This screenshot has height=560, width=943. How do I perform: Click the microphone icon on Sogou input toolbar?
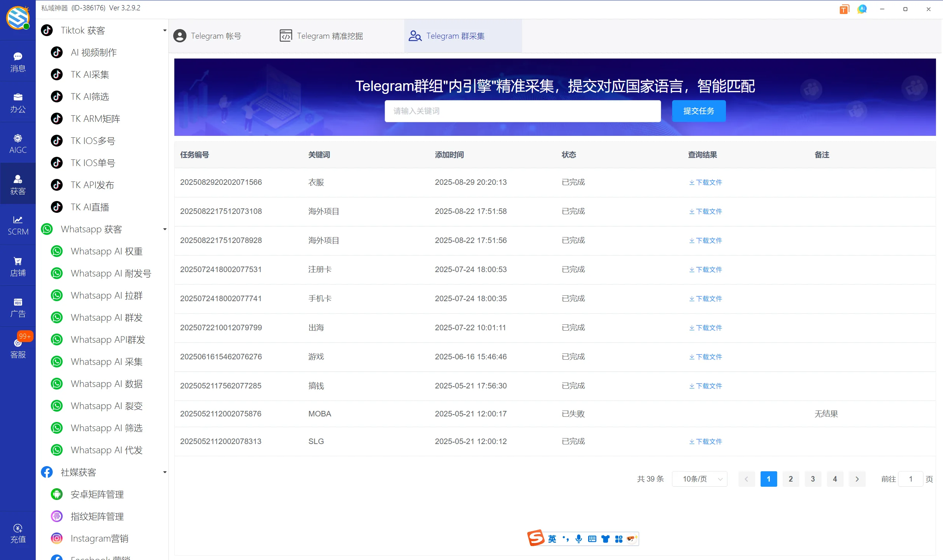coord(578,539)
